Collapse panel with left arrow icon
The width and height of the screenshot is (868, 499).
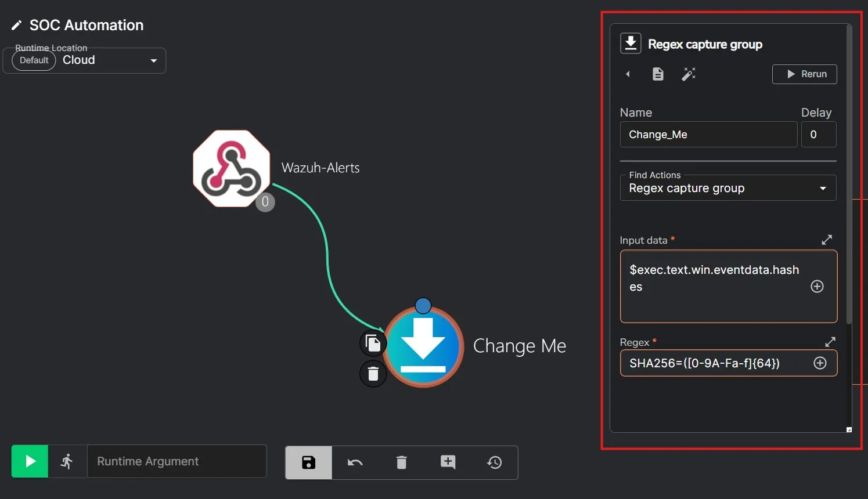point(628,74)
